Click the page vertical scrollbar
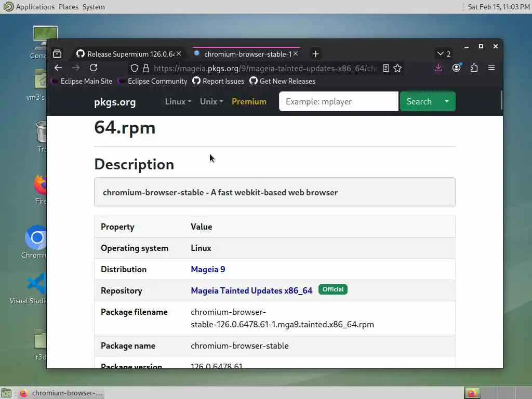 [x=501, y=100]
